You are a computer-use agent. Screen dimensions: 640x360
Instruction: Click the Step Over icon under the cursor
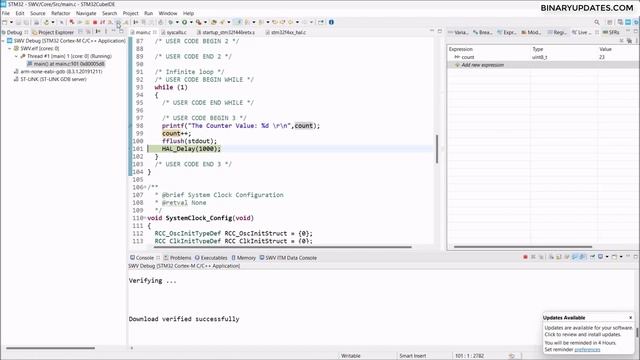(118, 22)
